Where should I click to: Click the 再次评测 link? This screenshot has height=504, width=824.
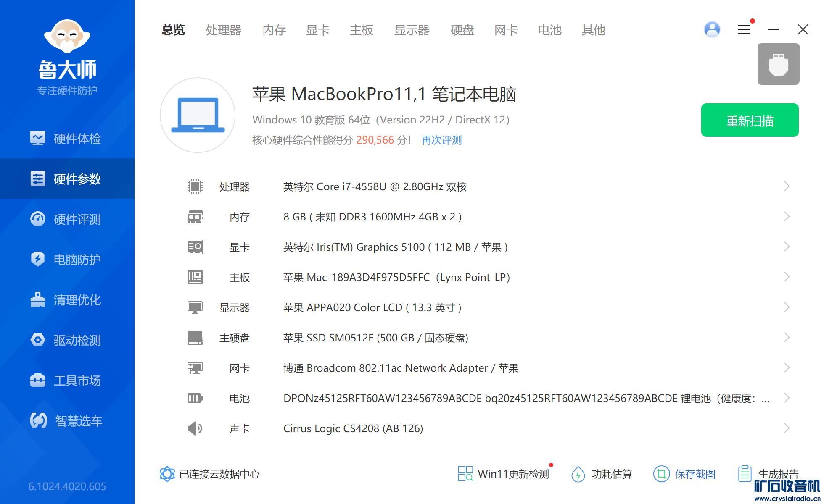441,140
